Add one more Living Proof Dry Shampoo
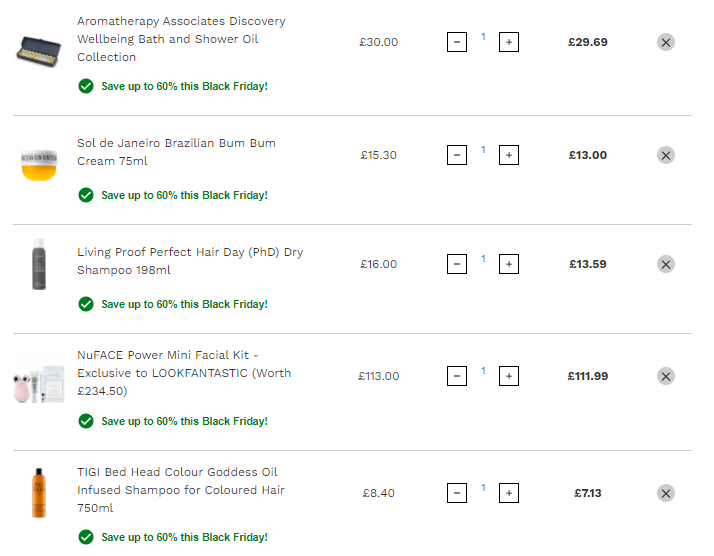The width and height of the screenshot is (714, 556). pyautogui.click(x=509, y=264)
